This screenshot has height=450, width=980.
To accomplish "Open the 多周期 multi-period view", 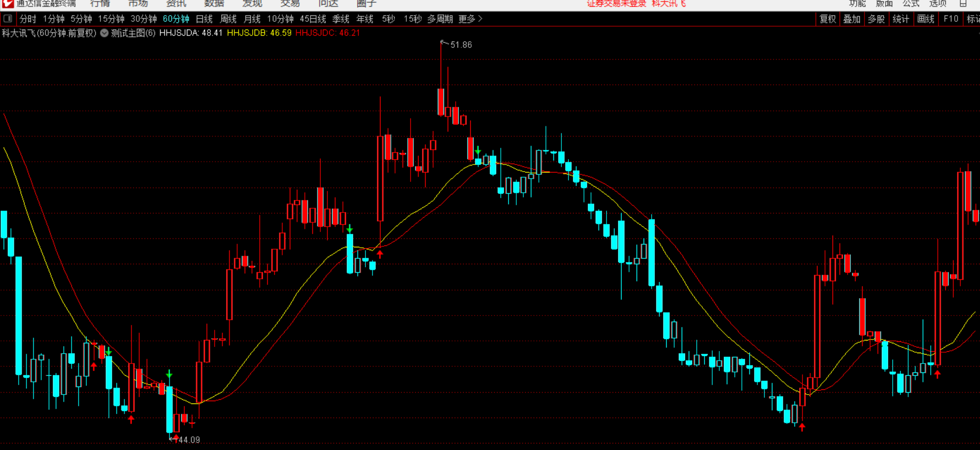I will (x=440, y=19).
